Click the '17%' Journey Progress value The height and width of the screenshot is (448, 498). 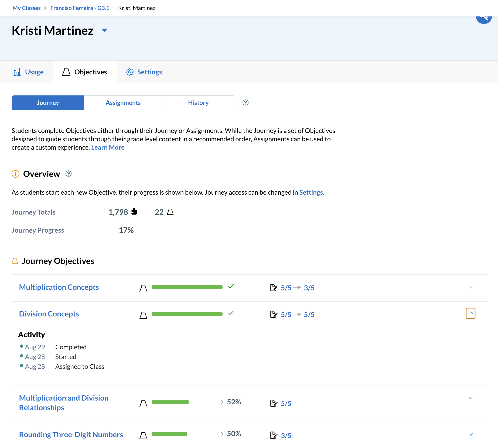[x=126, y=230]
